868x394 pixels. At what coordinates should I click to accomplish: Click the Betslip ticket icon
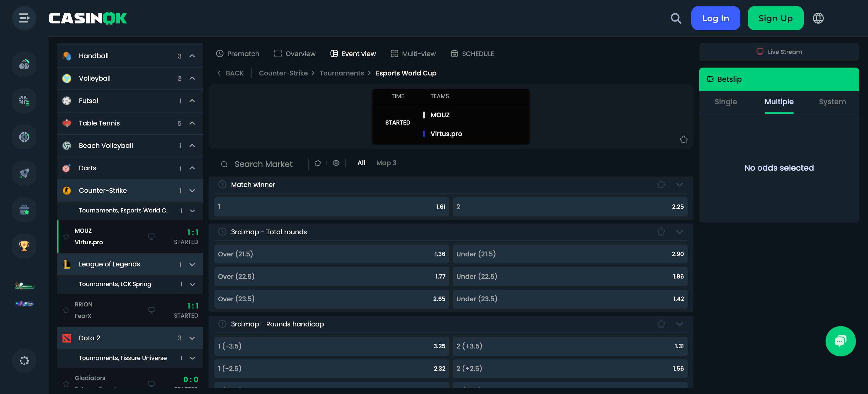[710, 79]
